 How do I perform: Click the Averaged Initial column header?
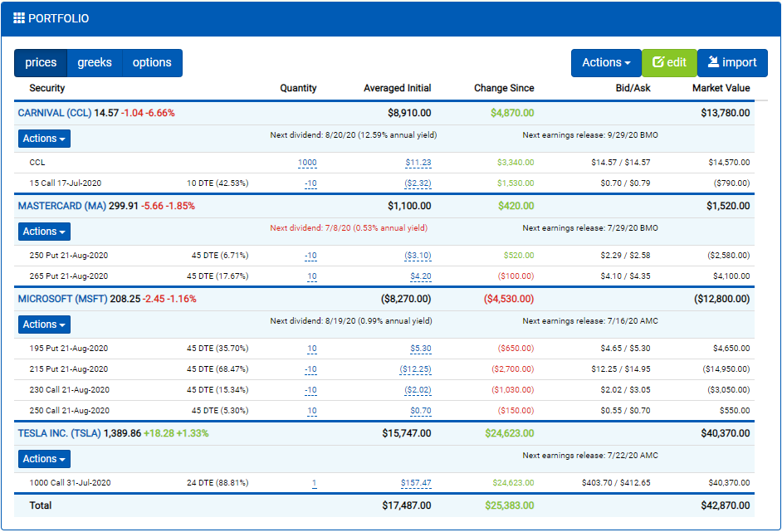click(x=398, y=88)
